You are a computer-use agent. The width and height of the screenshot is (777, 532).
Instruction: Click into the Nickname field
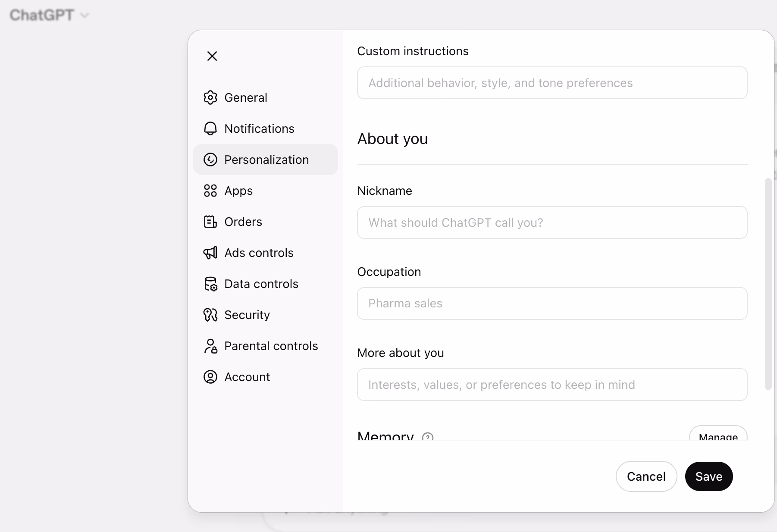point(552,222)
